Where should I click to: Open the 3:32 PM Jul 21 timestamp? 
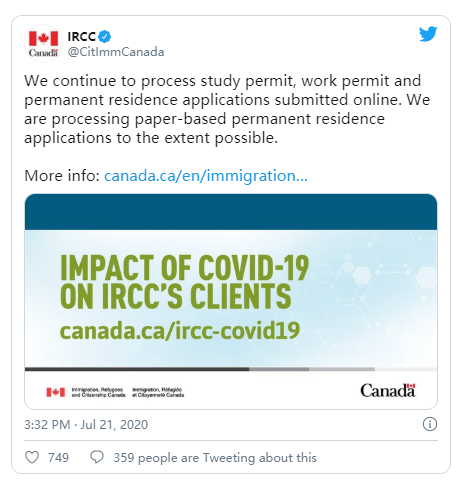coord(86,425)
